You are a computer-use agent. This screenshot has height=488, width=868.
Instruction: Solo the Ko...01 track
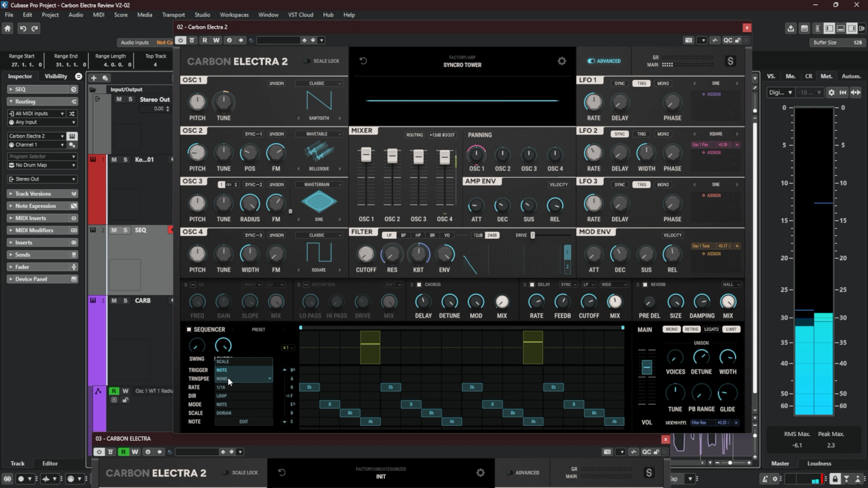point(125,159)
